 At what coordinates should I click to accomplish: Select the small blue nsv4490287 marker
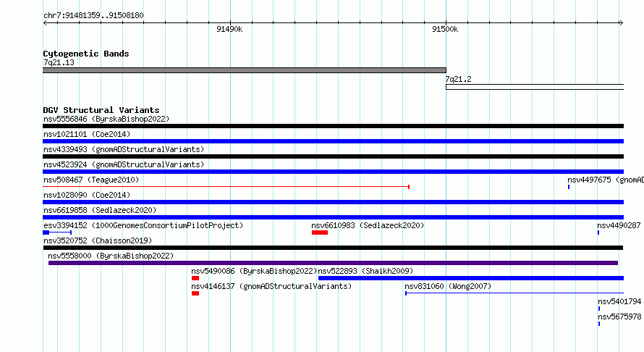click(x=598, y=232)
